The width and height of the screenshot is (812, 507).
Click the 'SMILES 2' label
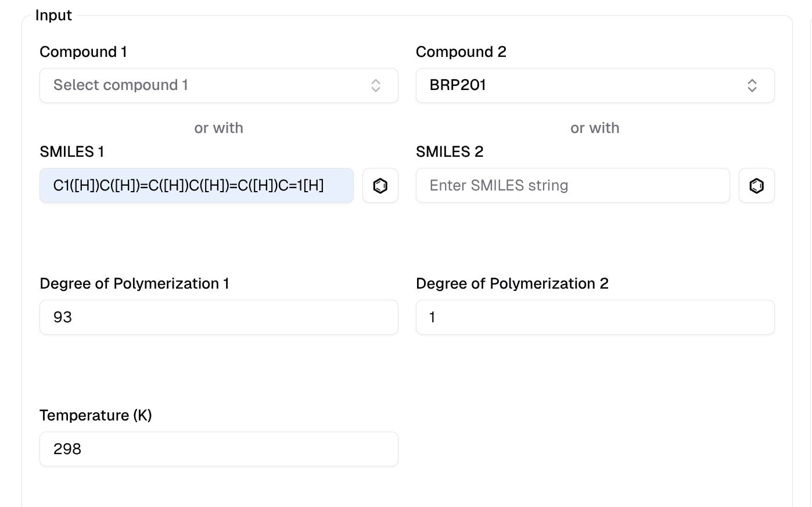tap(449, 152)
